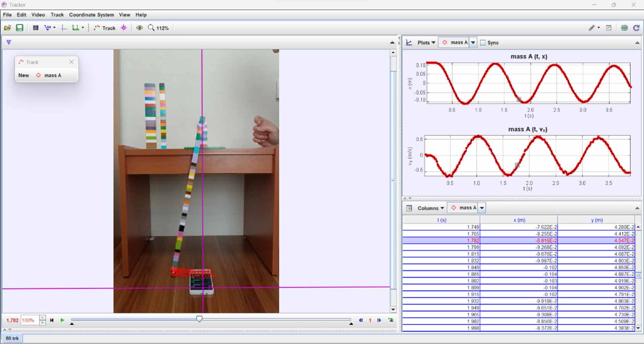Refresh the views with the refresh icon
644x344 pixels.
[x=636, y=27]
